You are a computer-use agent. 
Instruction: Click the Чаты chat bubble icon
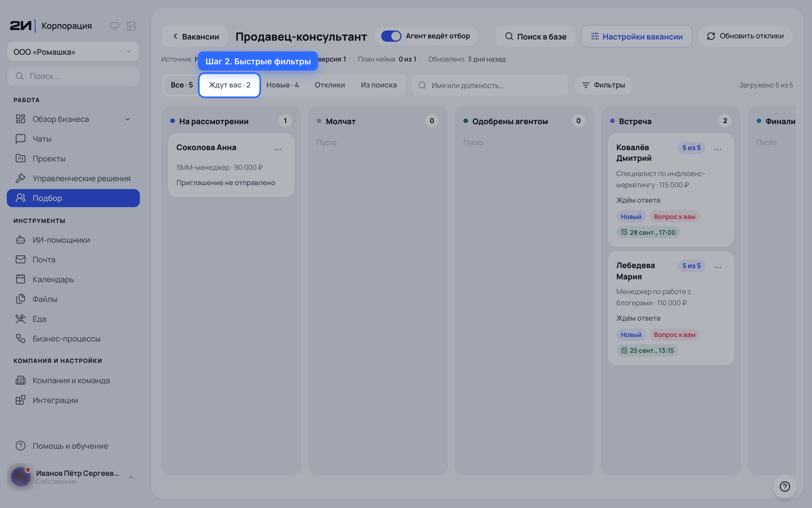coord(21,139)
